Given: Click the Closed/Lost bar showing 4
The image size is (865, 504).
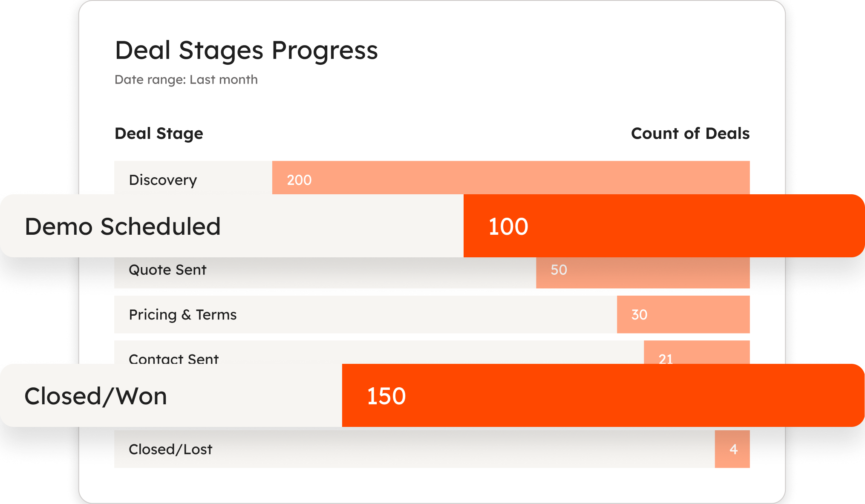Looking at the screenshot, I should (732, 449).
